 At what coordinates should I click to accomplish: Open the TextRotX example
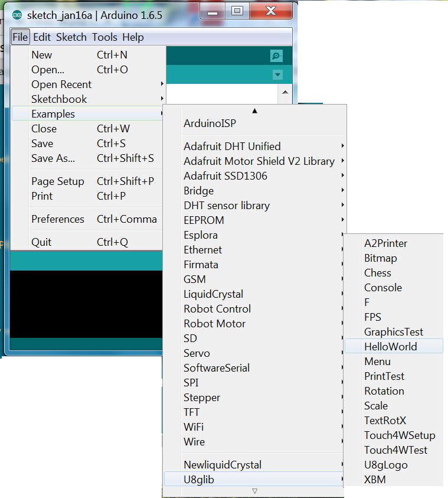[394, 420]
